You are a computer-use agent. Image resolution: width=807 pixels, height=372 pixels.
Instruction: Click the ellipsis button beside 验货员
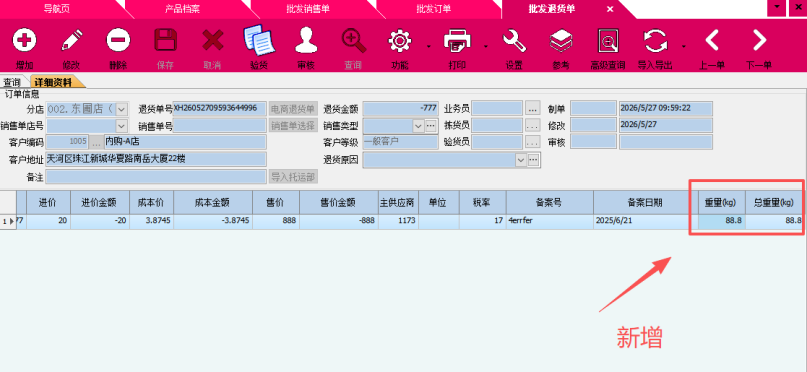pyautogui.click(x=533, y=142)
